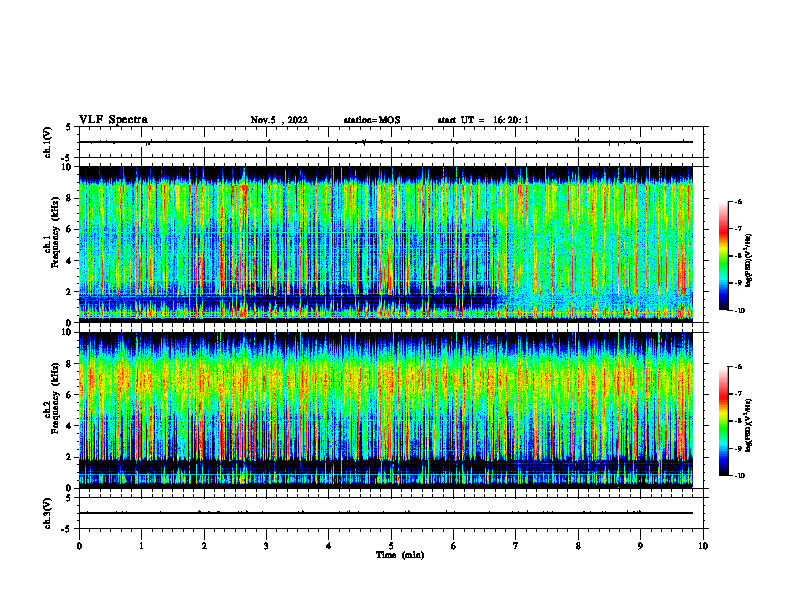The image size is (792, 612).
Task: Click time axis tick label "2"
Action: point(204,546)
